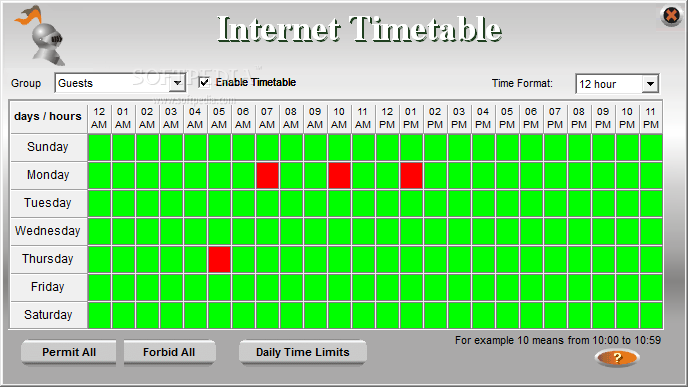688x387 pixels.
Task: Click the orange help question mark icon
Action: (x=617, y=358)
